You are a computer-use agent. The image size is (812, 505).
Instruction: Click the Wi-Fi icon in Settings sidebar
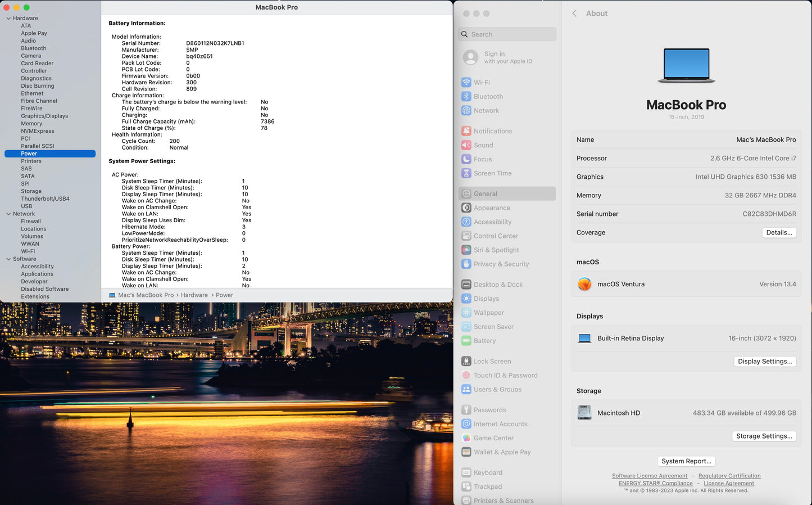tap(466, 82)
